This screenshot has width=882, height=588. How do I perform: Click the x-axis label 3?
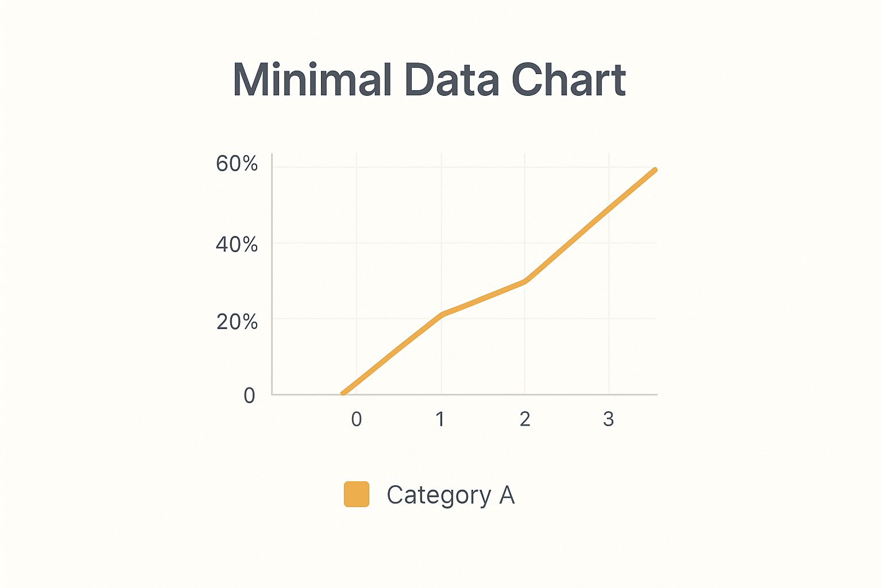[x=609, y=420]
